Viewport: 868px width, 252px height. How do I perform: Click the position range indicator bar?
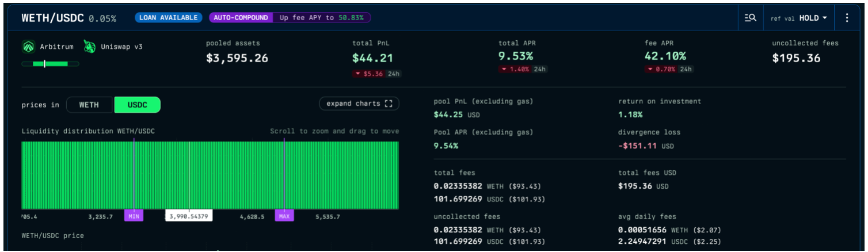(x=51, y=63)
